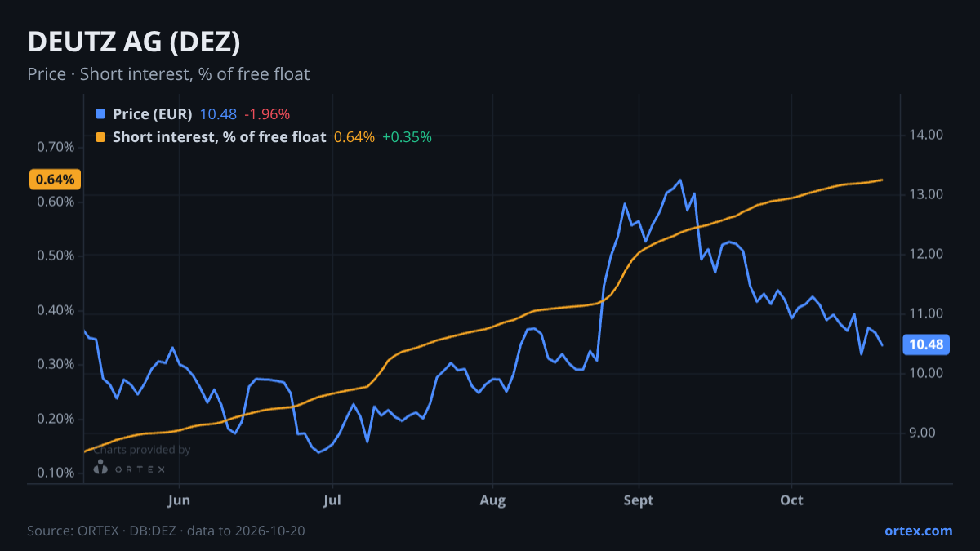The image size is (980, 551).
Task: Click the 0.64% legend value
Action: [x=354, y=137]
